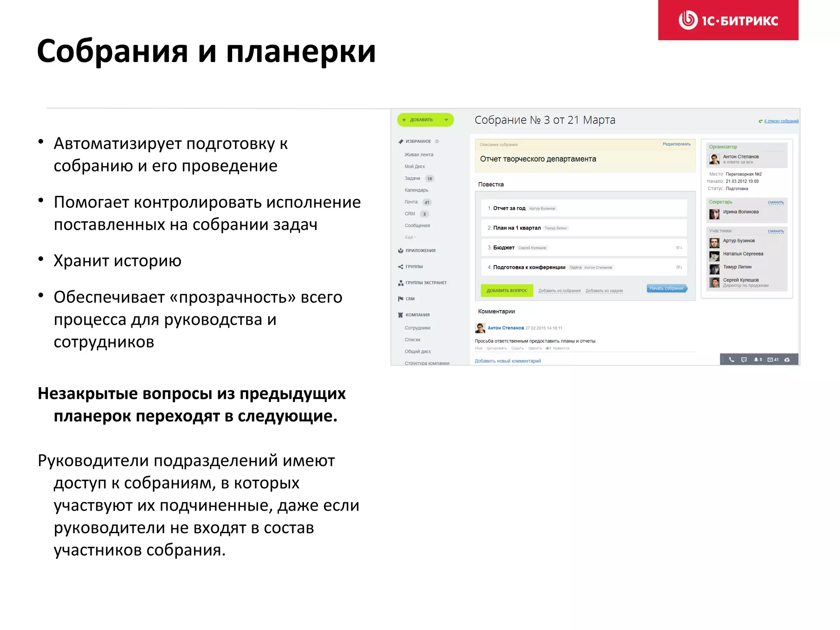Screen dimensions: 840x630
Task: Click participant Сергей Кулешов avatar
Action: pyautogui.click(x=714, y=283)
